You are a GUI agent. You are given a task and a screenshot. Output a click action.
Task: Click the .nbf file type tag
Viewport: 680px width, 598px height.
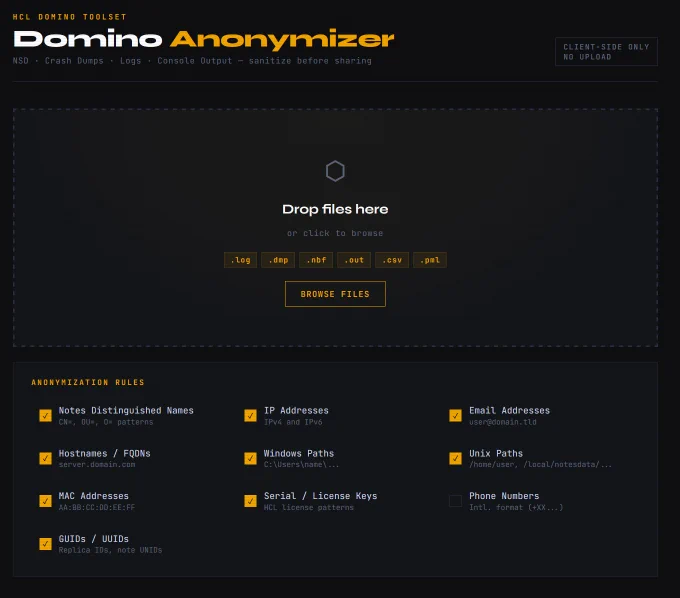tap(316, 260)
